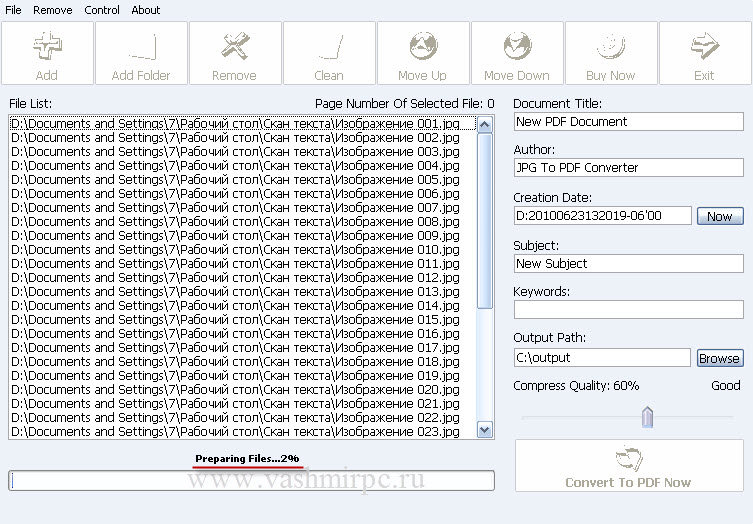753x524 pixels.
Task: Click the file list scroll down arrow
Action: pyautogui.click(x=485, y=430)
